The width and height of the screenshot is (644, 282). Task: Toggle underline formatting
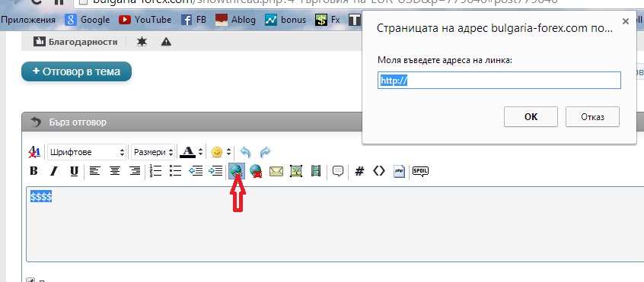[x=74, y=171]
